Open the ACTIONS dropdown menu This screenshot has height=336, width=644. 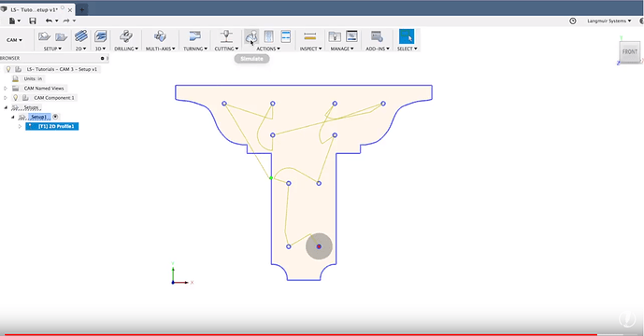click(268, 49)
